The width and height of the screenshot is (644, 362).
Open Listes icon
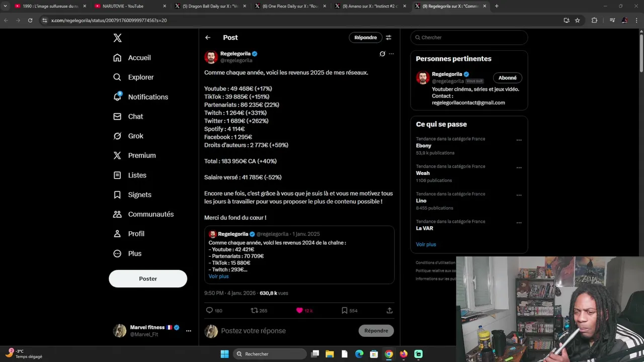point(117,175)
